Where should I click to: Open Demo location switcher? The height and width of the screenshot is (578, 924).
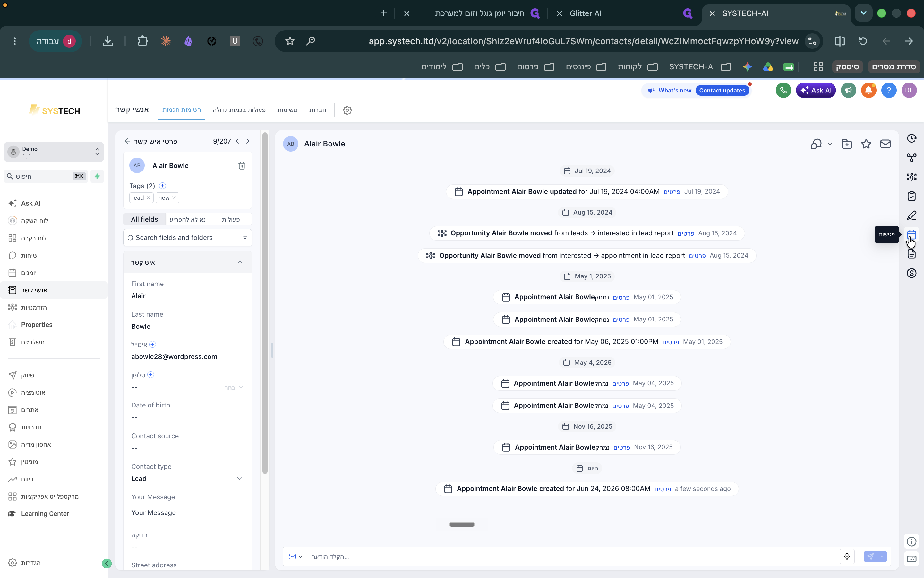click(54, 152)
